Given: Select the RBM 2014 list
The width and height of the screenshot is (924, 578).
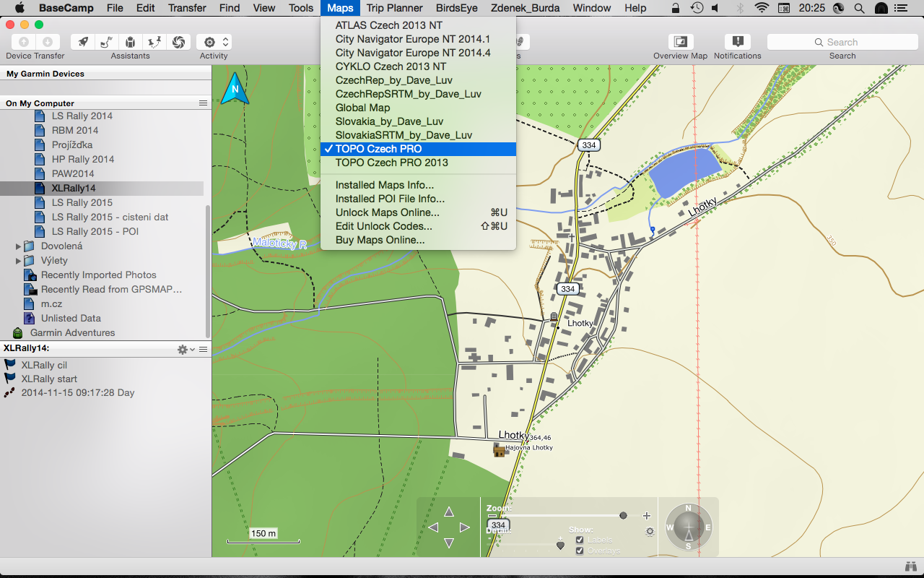Looking at the screenshot, I should [75, 130].
